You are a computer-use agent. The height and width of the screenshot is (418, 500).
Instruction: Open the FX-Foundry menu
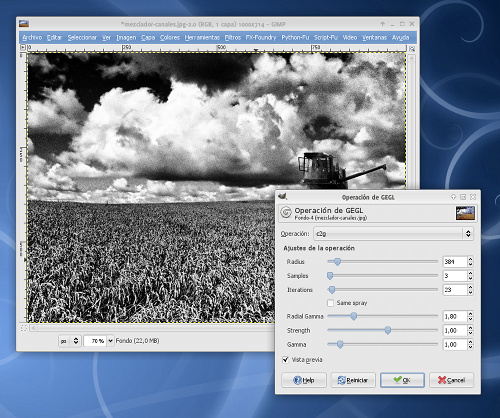(x=261, y=37)
